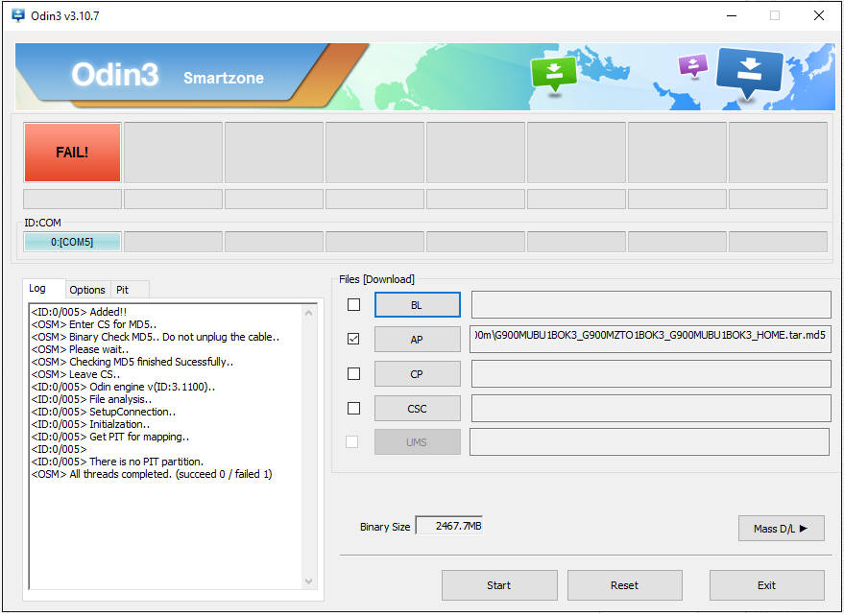
Task: Open the Options tab
Action: [x=87, y=290]
